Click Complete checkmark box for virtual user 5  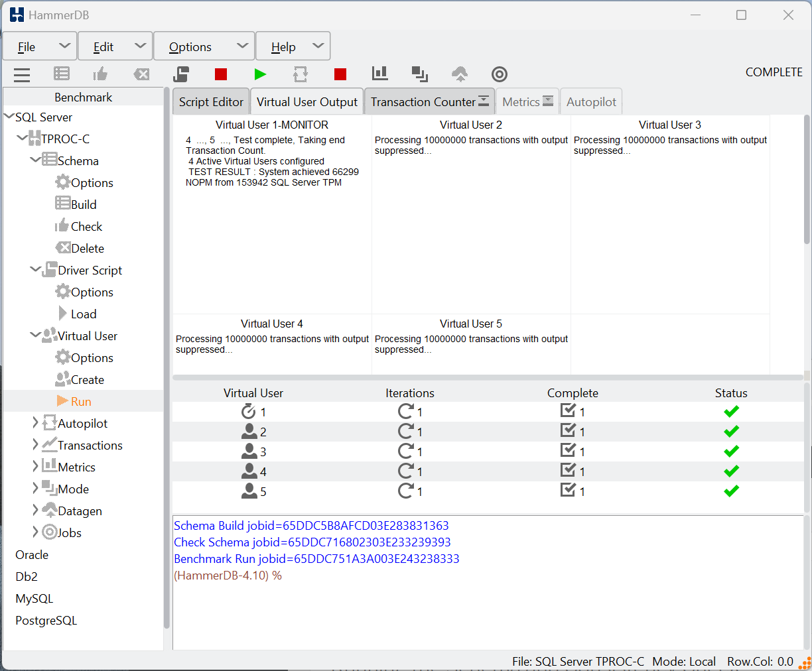pyautogui.click(x=568, y=490)
